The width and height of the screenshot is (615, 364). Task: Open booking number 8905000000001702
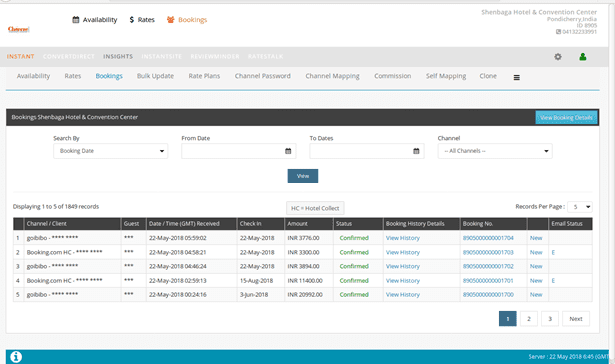point(488,266)
